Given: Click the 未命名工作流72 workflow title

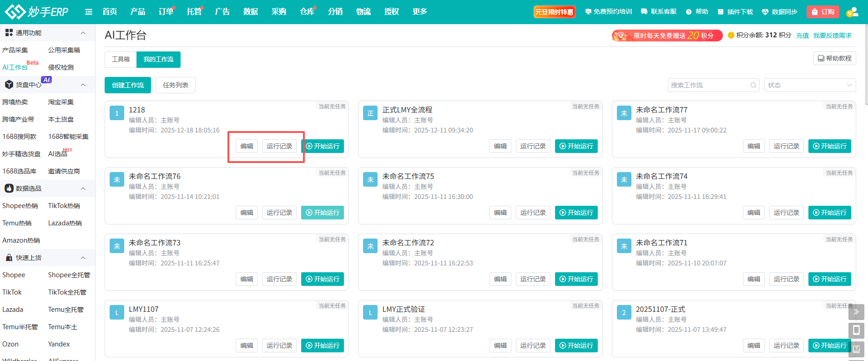Looking at the screenshot, I should [408, 243].
